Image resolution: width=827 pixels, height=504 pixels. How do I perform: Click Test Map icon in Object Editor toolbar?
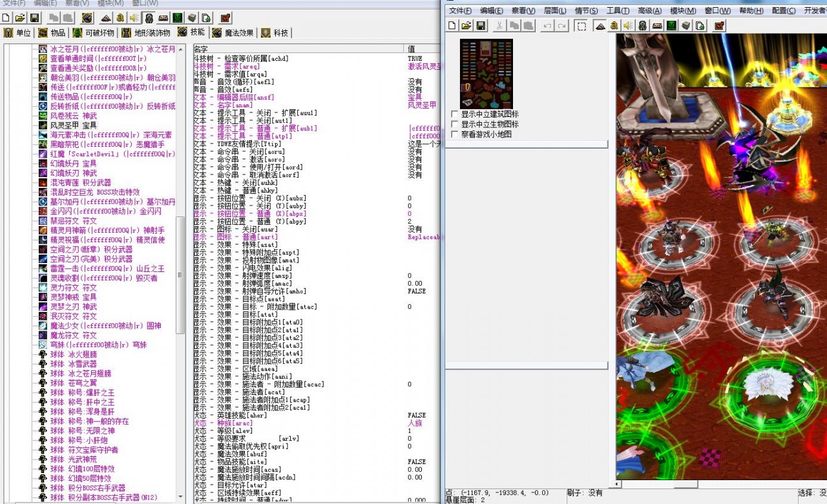point(225,17)
